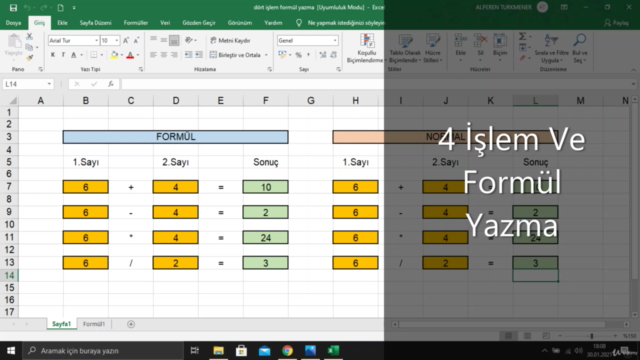Image resolution: width=640 pixels, height=360 pixels.
Task: Click the text orientation icon
Action: click(x=189, y=40)
